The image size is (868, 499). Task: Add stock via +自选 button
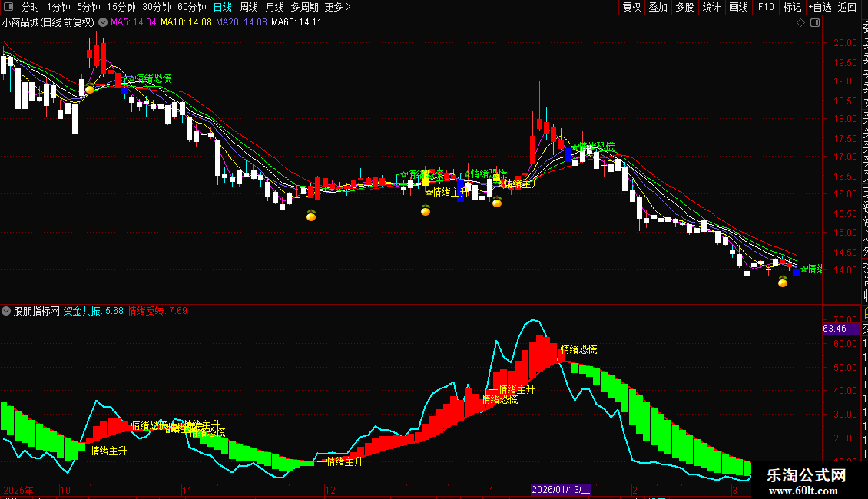tap(820, 7)
